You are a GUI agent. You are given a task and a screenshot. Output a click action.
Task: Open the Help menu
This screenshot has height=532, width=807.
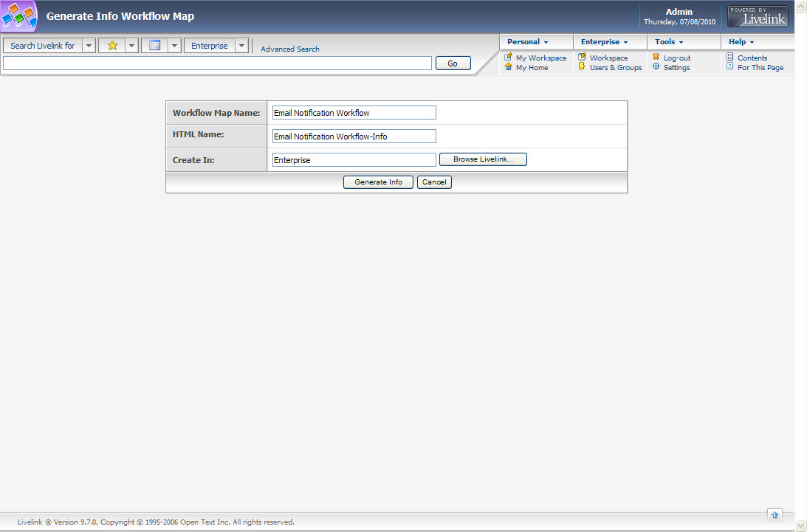741,42
